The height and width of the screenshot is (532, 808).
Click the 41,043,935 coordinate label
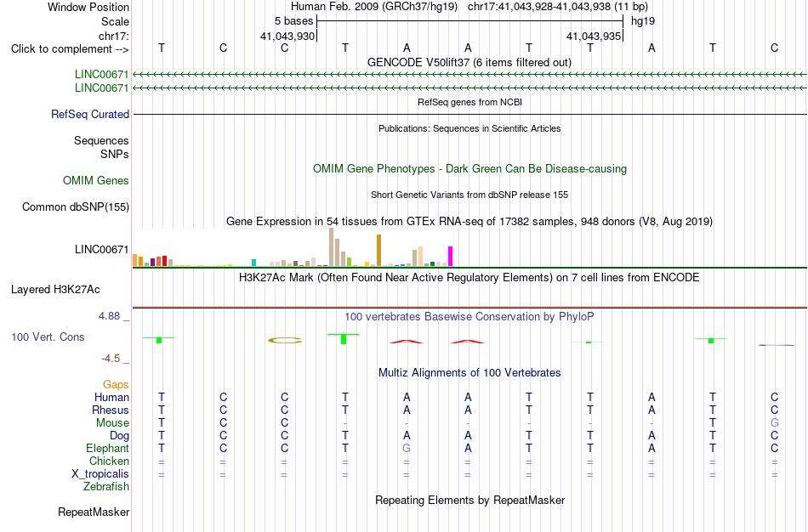593,36
